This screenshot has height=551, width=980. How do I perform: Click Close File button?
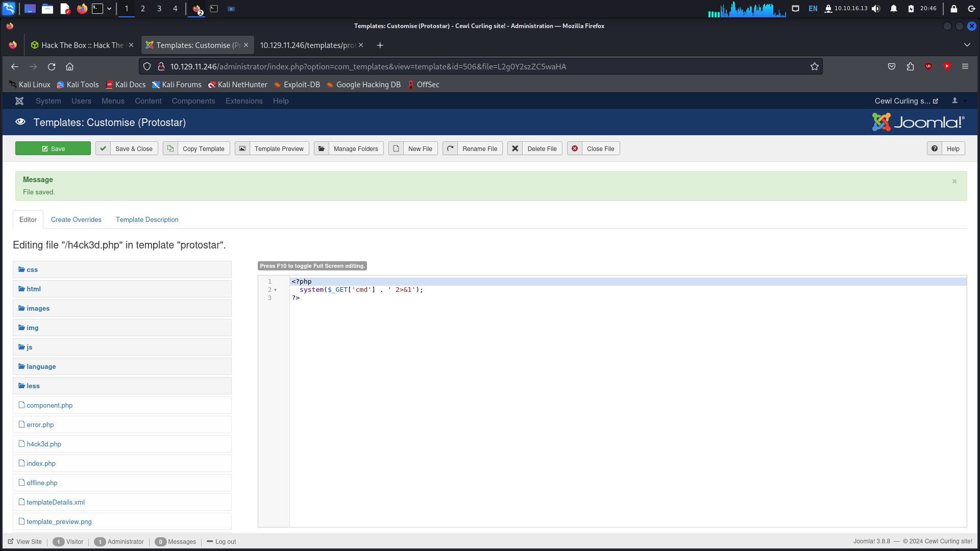pyautogui.click(x=594, y=148)
